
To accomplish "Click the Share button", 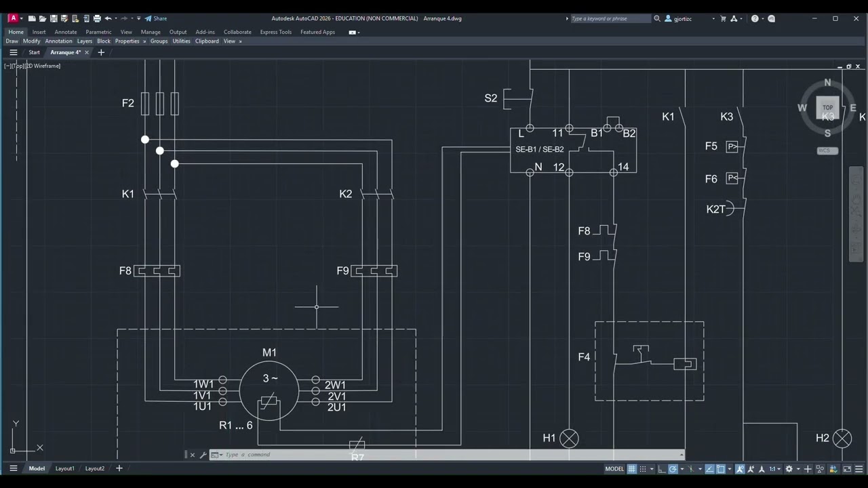I will coord(155,18).
